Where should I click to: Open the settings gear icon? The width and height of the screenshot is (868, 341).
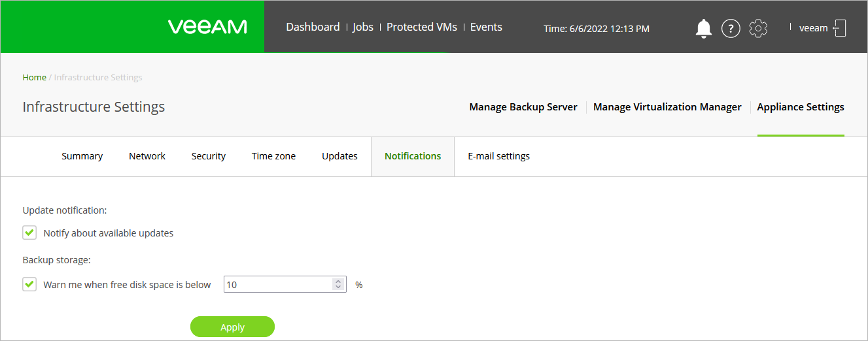pos(758,28)
